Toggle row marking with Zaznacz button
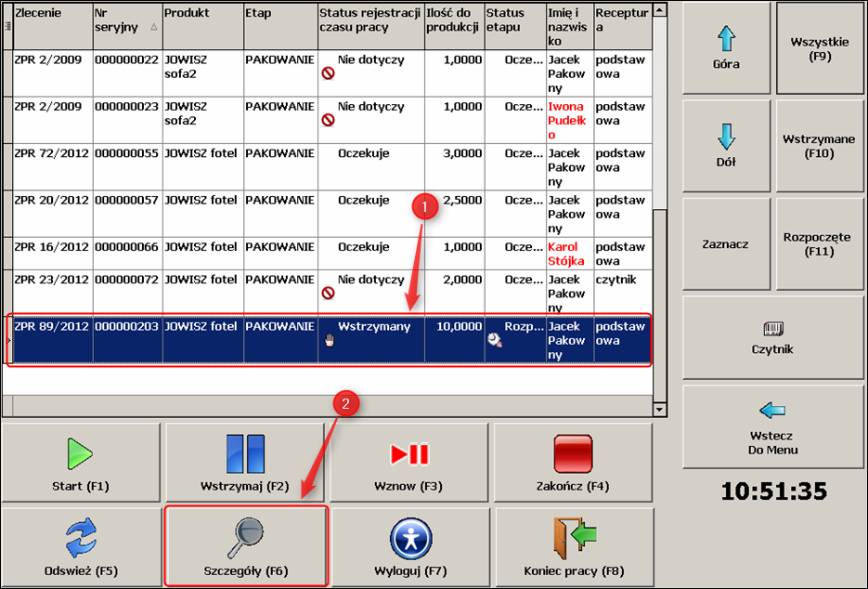 click(726, 243)
